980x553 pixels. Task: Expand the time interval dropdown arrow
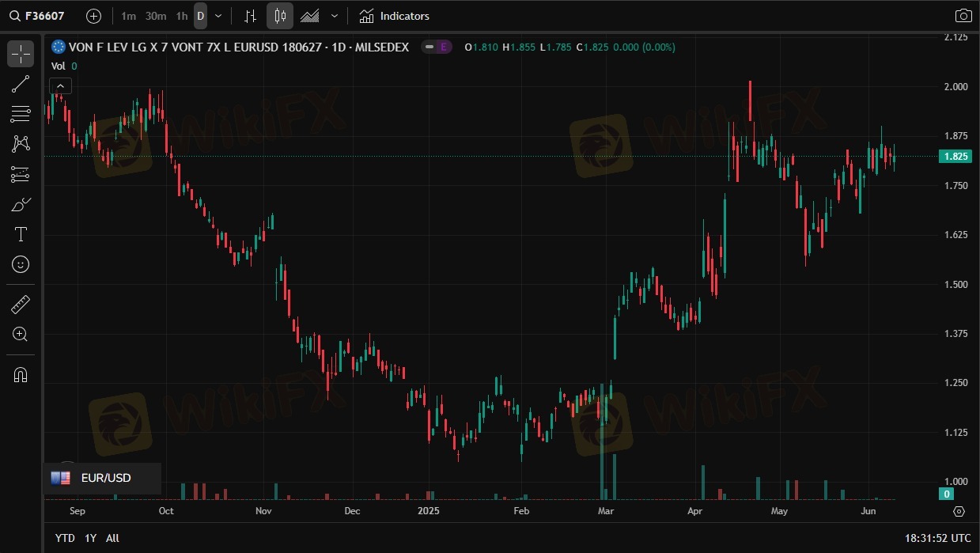coord(219,16)
